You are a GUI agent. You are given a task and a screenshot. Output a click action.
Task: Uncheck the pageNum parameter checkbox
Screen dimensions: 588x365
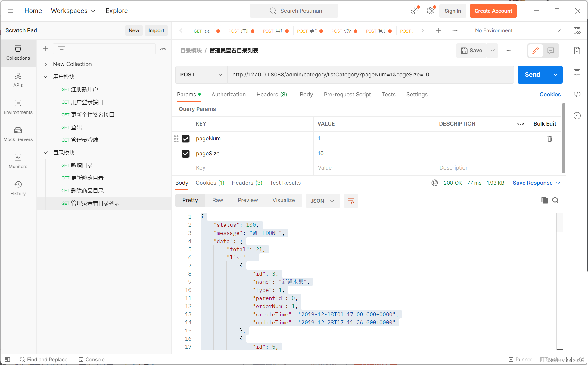185,139
